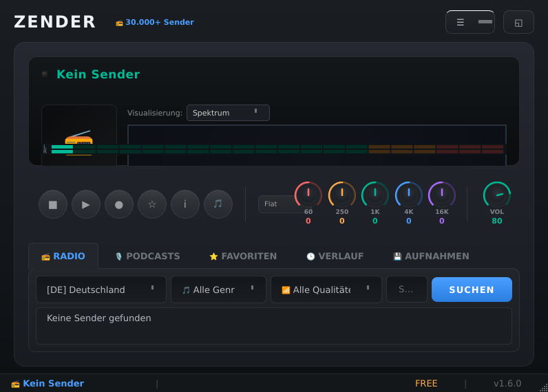Viewport: 548px width, 392px height.
Task: Click the FREE license label
Action: click(x=426, y=383)
